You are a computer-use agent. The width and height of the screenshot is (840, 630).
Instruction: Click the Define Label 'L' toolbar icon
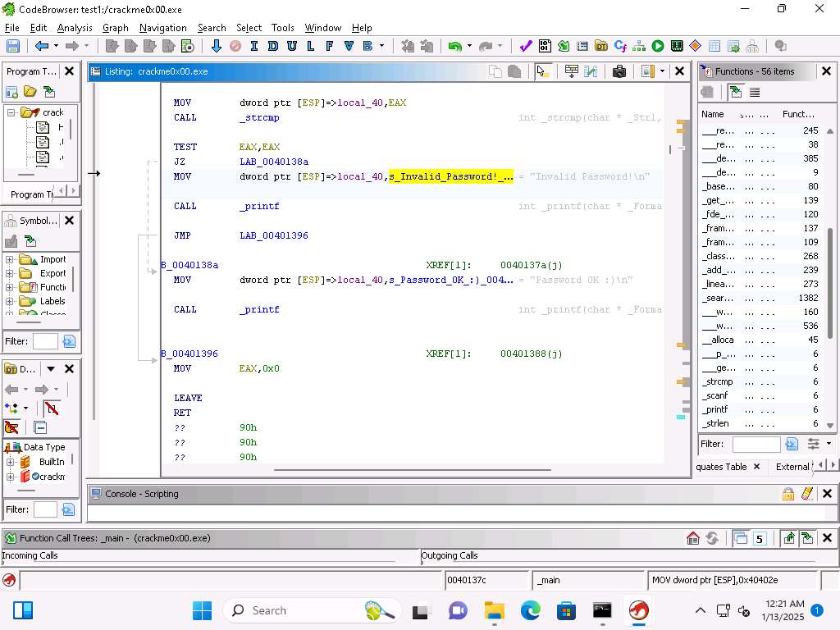coord(311,47)
